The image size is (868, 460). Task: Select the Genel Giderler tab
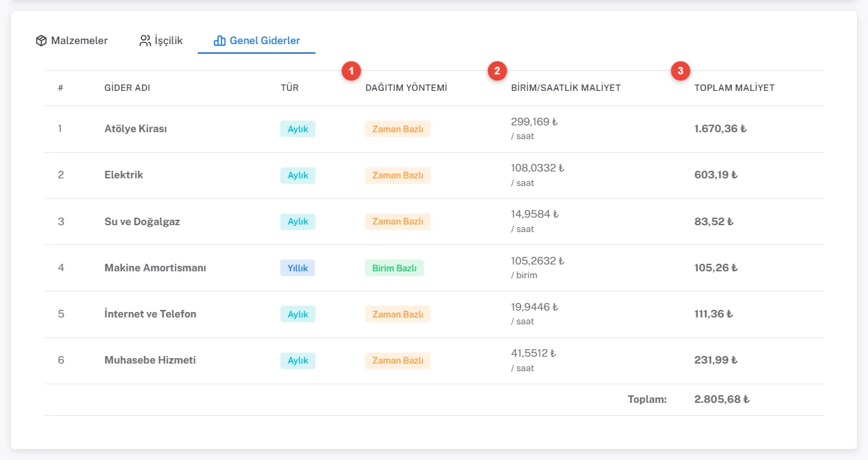point(256,41)
